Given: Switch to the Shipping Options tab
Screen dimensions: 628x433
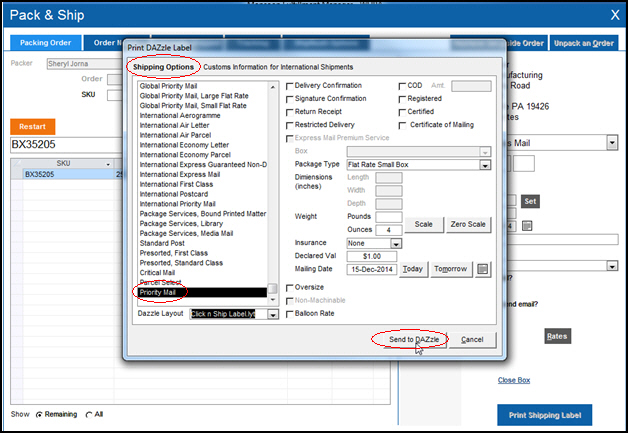Looking at the screenshot, I should [163, 67].
